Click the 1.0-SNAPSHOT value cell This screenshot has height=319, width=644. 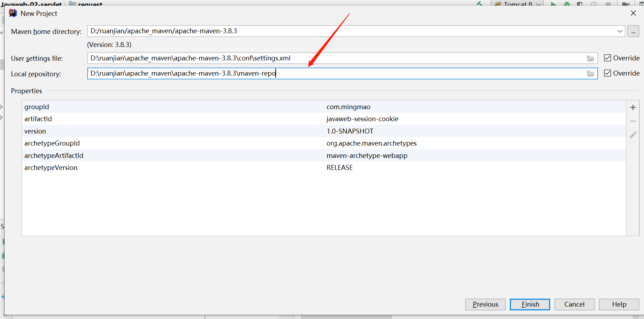pos(350,131)
